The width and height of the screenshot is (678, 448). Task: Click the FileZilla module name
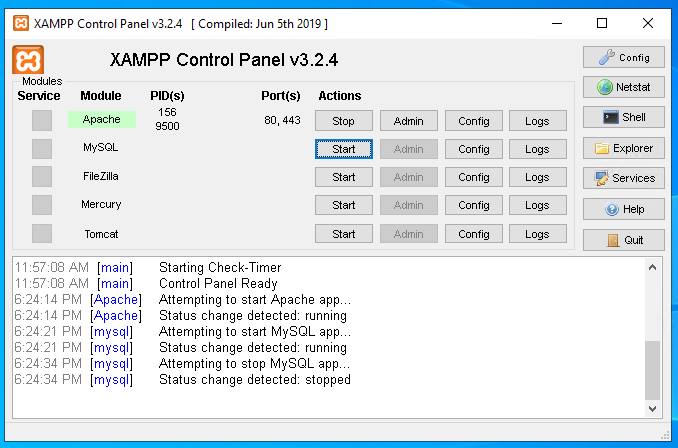point(101,176)
